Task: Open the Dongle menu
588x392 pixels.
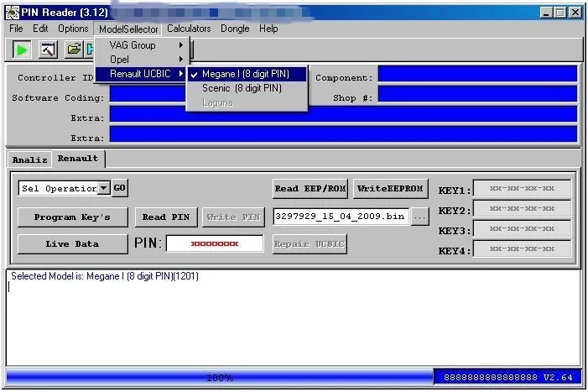Action: pyautogui.click(x=235, y=29)
